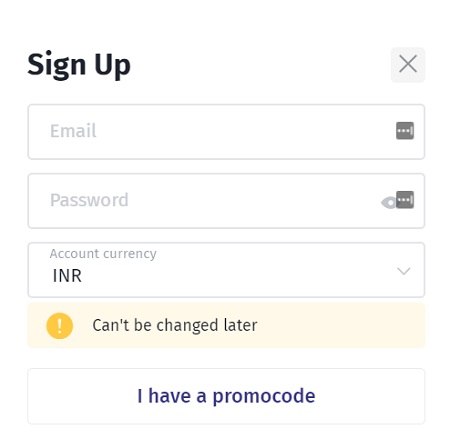Open password manager icon in Email field
450x429 pixels.
pyautogui.click(x=405, y=131)
